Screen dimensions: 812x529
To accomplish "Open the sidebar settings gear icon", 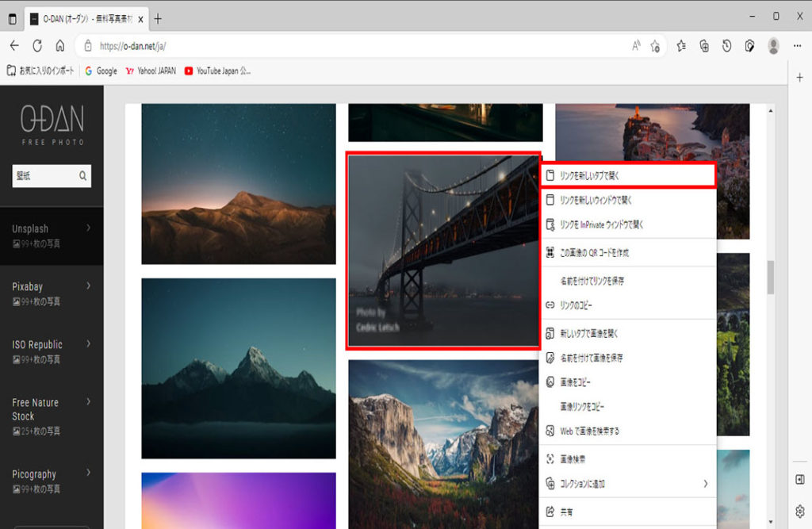I will tap(799, 510).
